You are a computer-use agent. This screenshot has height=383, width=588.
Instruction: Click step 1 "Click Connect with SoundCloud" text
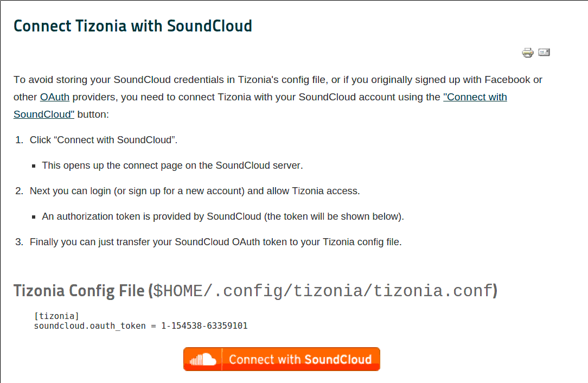(x=104, y=140)
